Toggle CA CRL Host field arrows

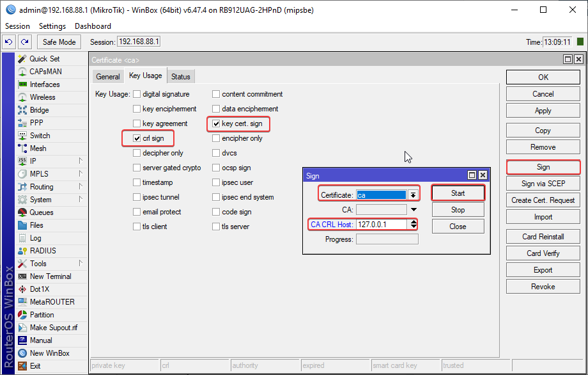point(414,225)
